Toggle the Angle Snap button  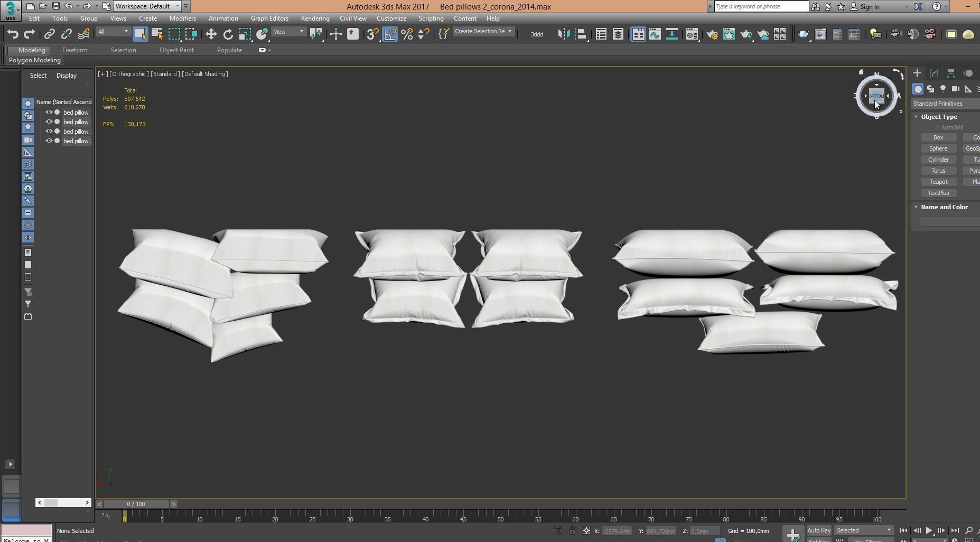[390, 34]
